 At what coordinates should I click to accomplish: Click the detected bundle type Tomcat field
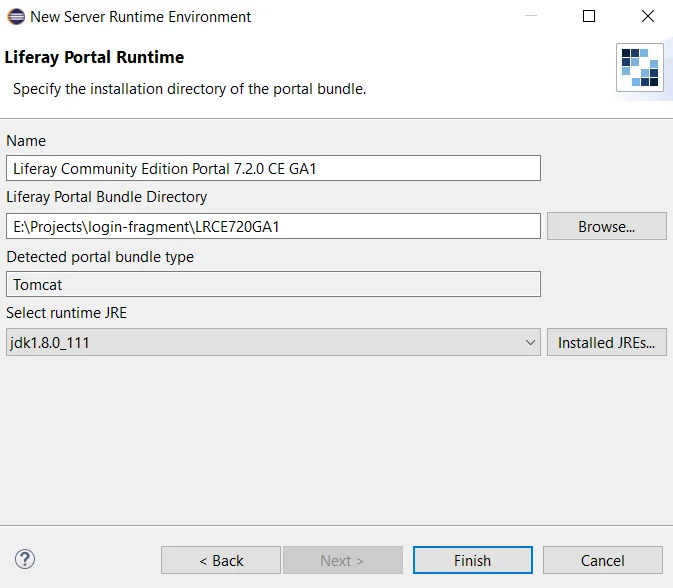tap(273, 285)
